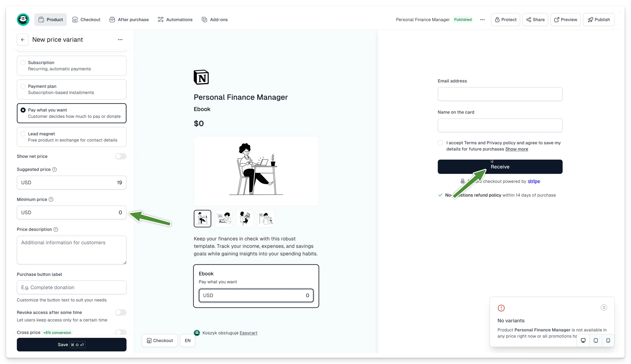Open the Add-ons tab

[215, 19]
